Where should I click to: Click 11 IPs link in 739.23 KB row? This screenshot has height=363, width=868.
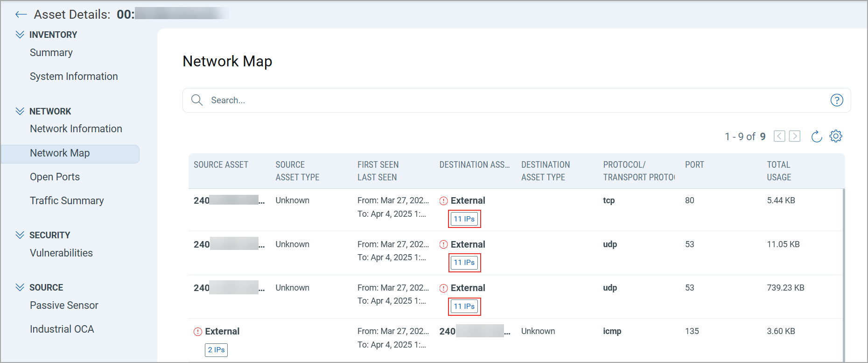[x=464, y=306]
